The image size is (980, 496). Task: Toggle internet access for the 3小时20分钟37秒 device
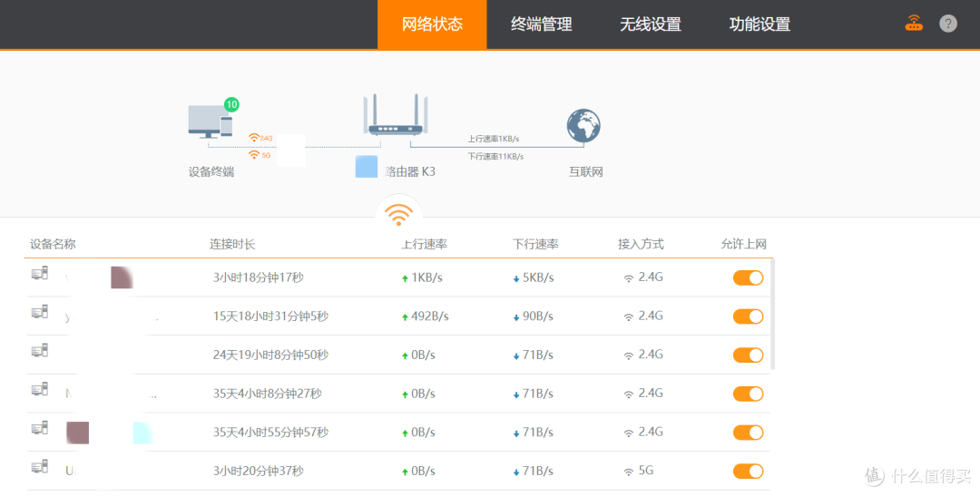[748, 471]
